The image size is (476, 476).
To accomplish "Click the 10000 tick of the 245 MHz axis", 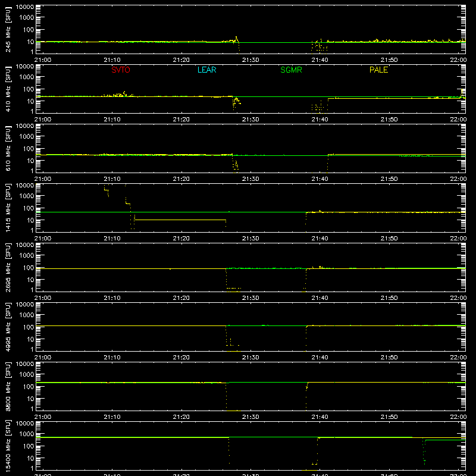I will [x=25, y=7].
